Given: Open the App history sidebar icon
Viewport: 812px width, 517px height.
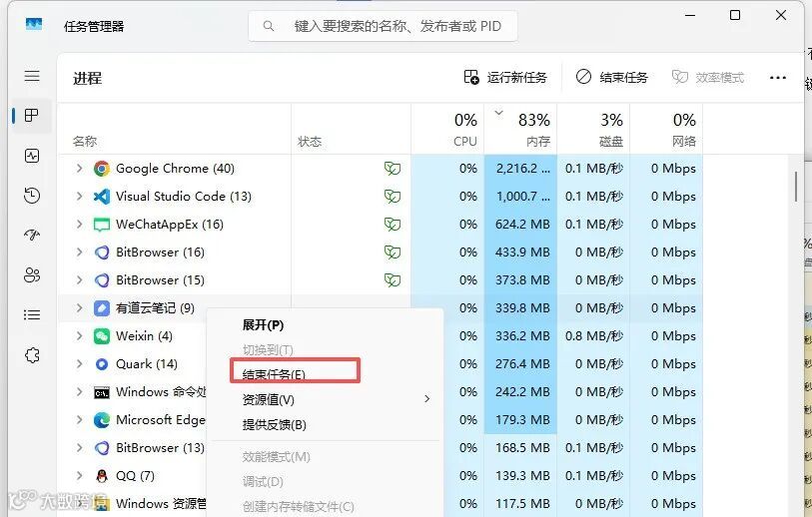Looking at the screenshot, I should pos(32,195).
